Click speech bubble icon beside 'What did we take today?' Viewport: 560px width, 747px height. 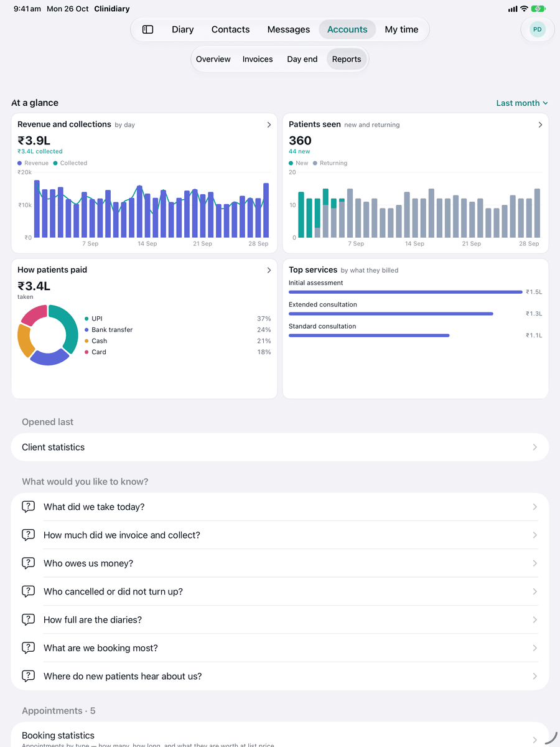click(28, 507)
